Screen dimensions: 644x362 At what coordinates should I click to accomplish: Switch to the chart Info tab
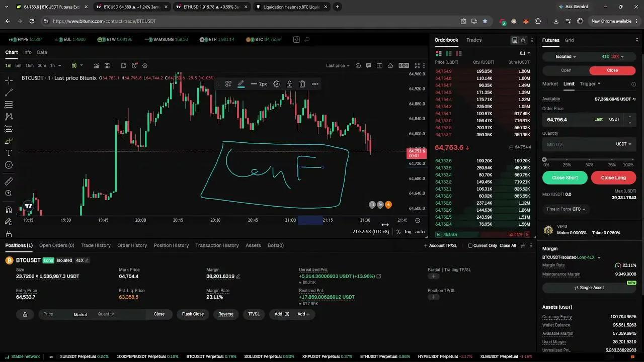(27, 52)
